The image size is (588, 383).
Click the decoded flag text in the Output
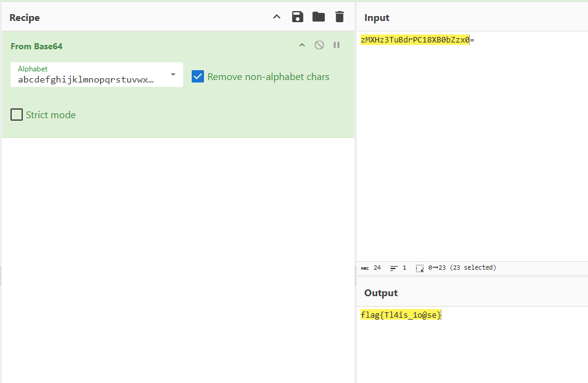click(401, 315)
